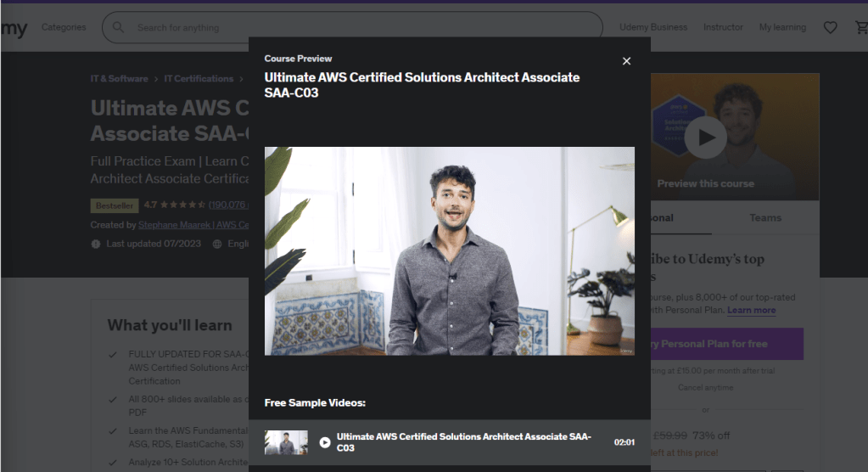Navigate to IT & Software breadcrumb
Image resolution: width=868 pixels, height=472 pixels.
(x=119, y=79)
